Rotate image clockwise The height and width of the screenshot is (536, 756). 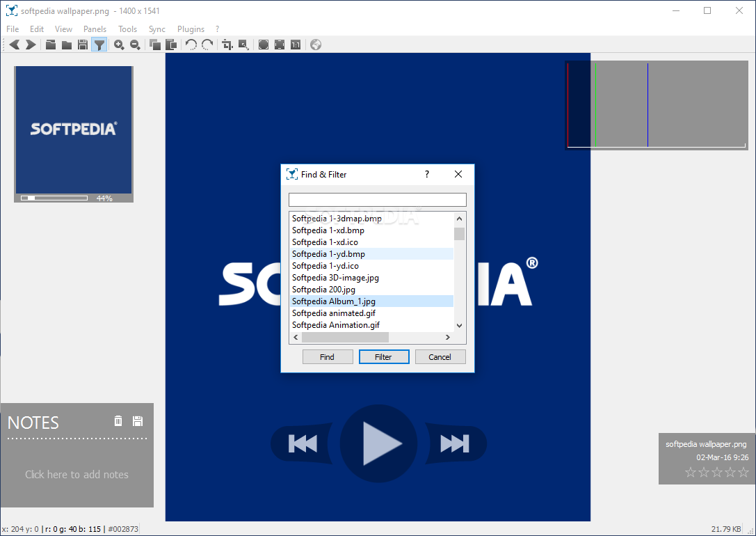pos(207,45)
